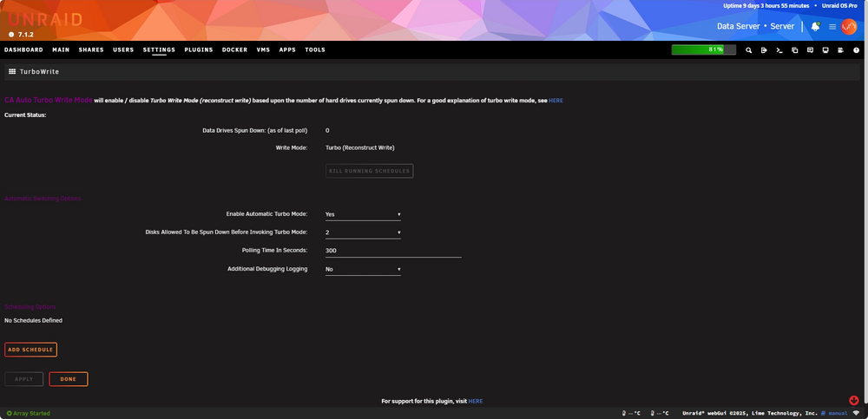
Task: Open the Users menu
Action: click(x=123, y=49)
